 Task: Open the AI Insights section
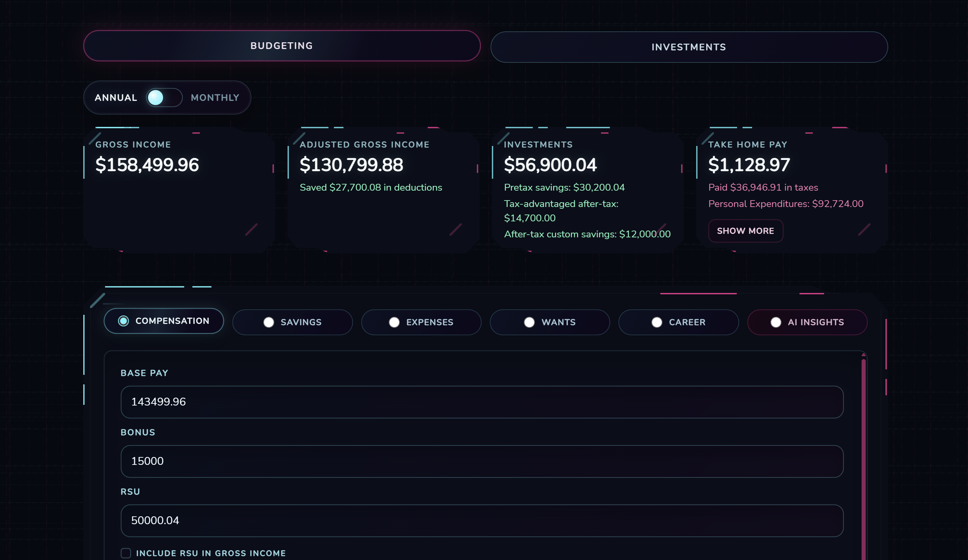click(807, 322)
